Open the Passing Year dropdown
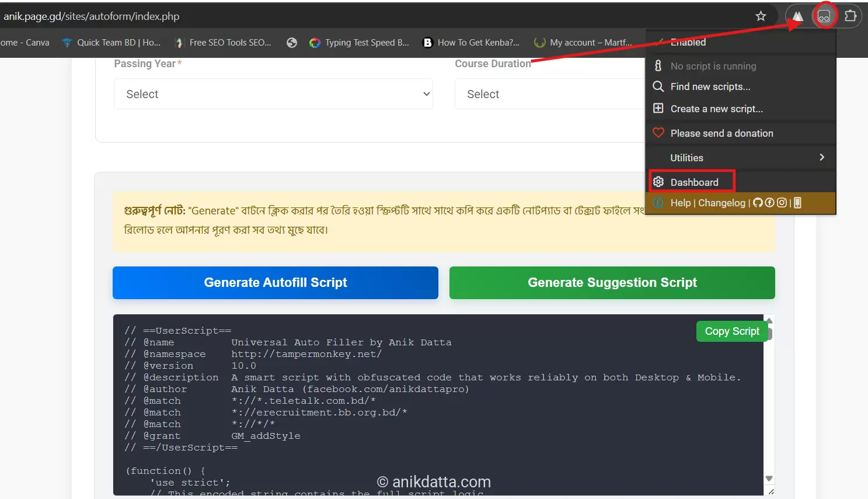This screenshot has height=499, width=868. pos(273,94)
